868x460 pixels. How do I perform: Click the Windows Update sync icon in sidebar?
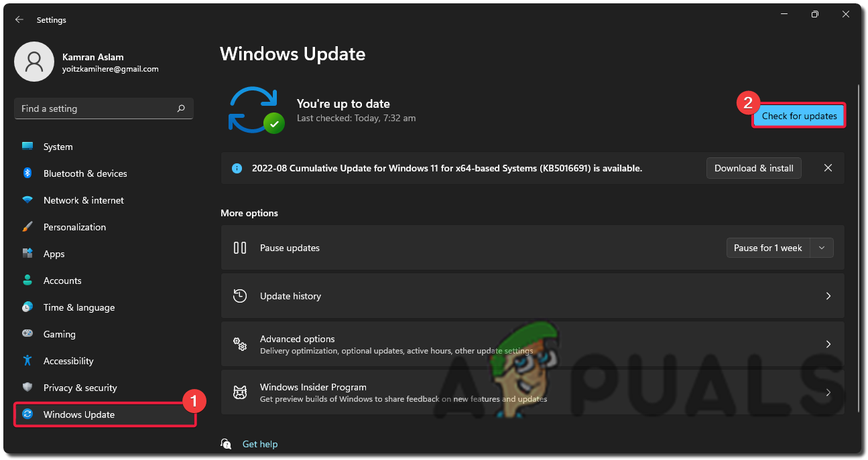[27, 414]
